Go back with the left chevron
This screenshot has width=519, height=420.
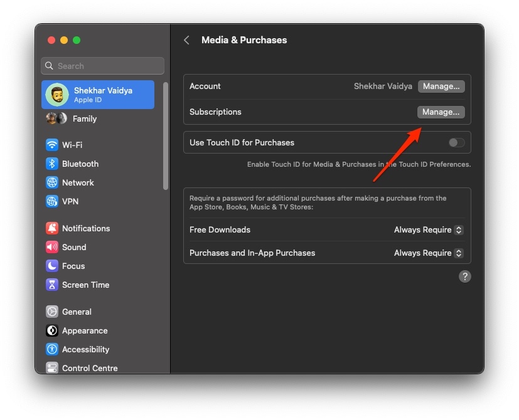pos(186,40)
